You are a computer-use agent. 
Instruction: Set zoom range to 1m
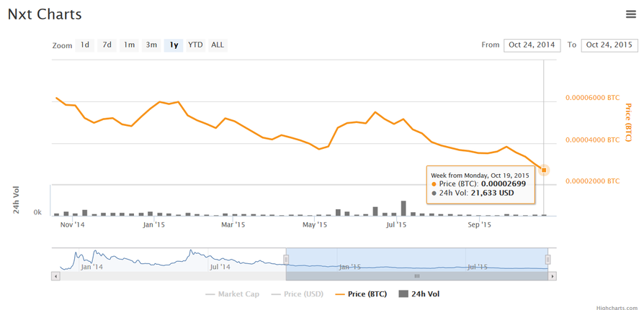pyautogui.click(x=129, y=45)
